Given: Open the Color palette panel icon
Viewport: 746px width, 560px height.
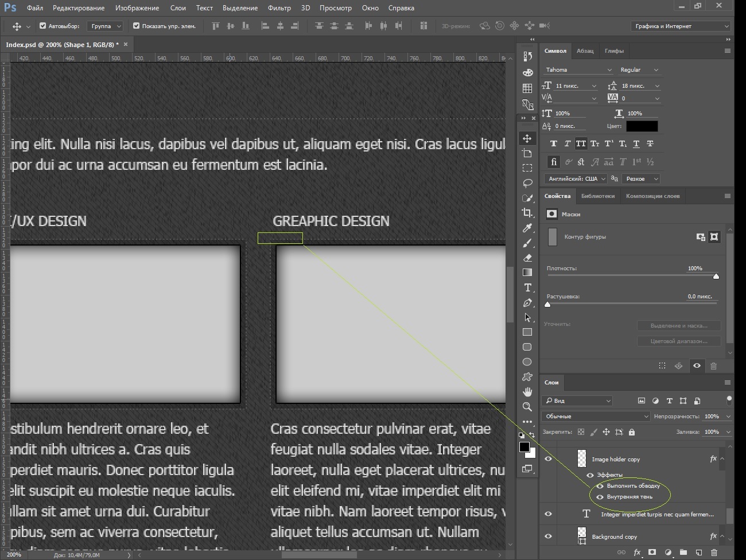Looking at the screenshot, I should click(x=527, y=72).
